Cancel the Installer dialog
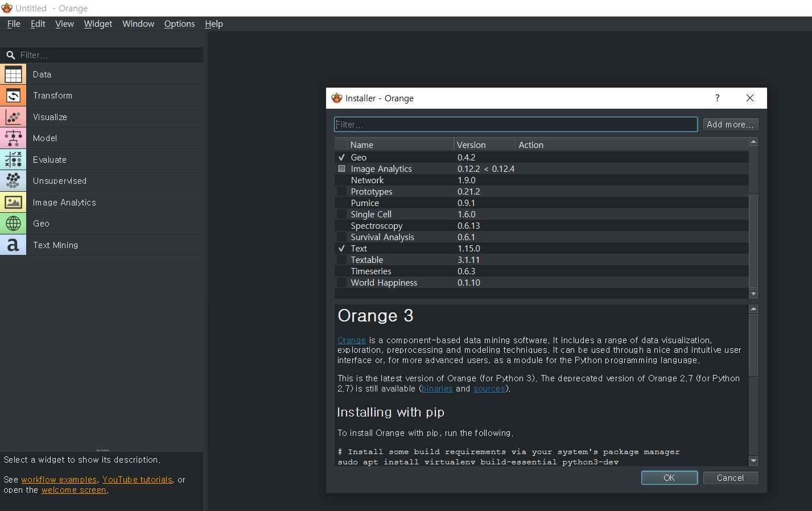 click(x=730, y=478)
